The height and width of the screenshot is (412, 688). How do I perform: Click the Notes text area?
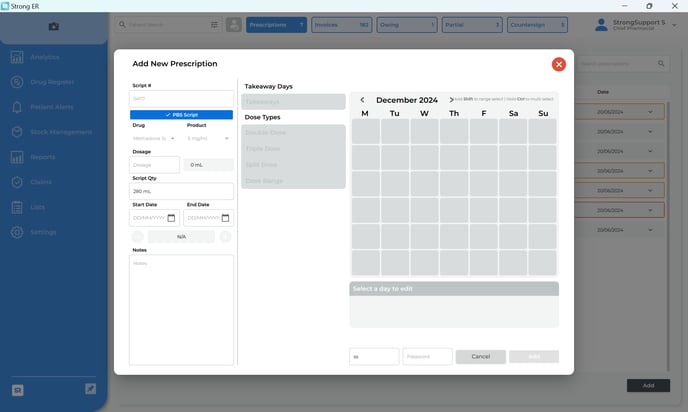coord(181,310)
